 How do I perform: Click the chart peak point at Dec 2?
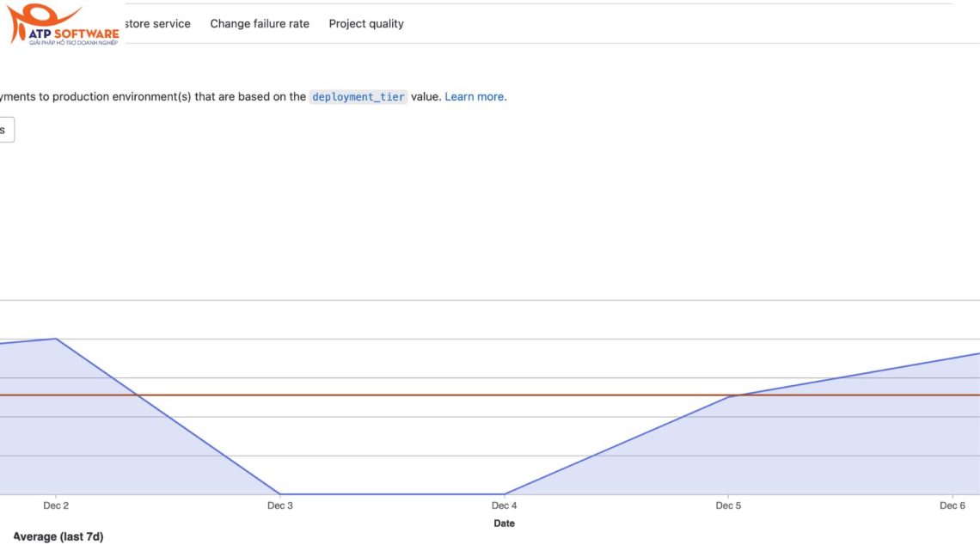pos(56,339)
